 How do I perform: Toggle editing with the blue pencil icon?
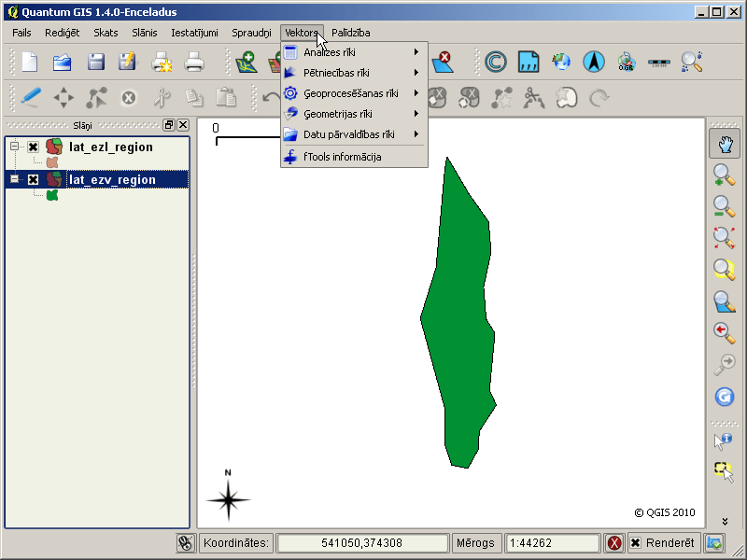(x=31, y=98)
